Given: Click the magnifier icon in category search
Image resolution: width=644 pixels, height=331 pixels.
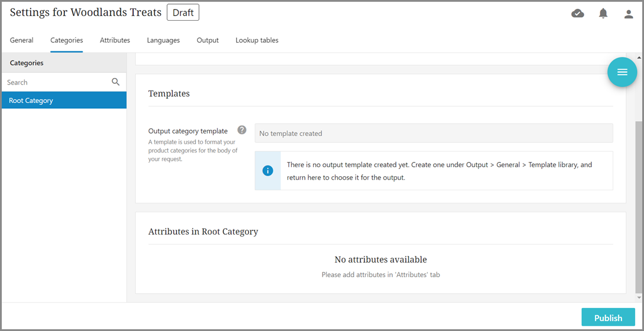Looking at the screenshot, I should 116,82.
